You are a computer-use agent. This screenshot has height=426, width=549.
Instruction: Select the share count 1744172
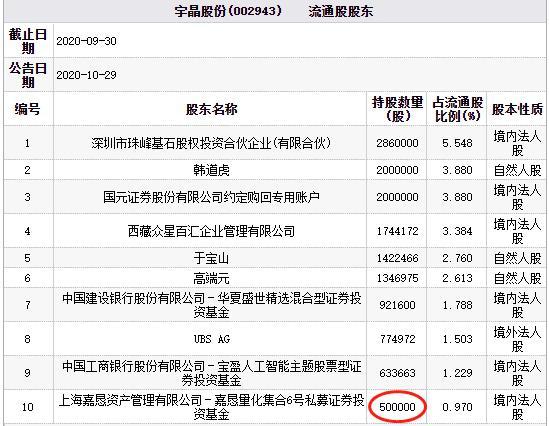[397, 231]
